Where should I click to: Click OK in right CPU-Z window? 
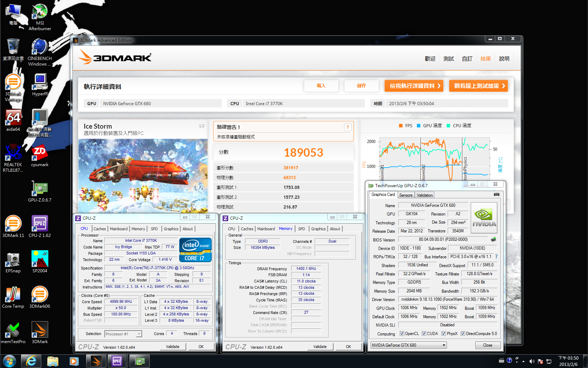(x=348, y=347)
